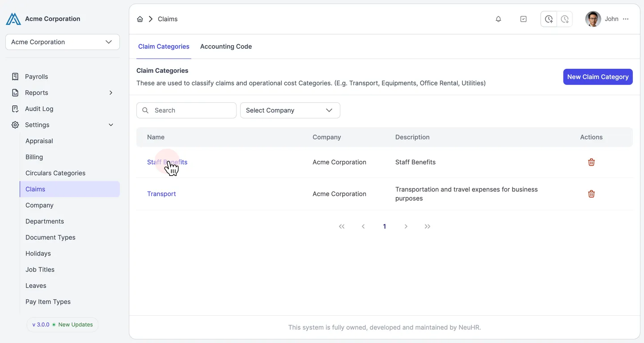Click the Audit Log sidebar icon
644x343 pixels.
click(15, 109)
